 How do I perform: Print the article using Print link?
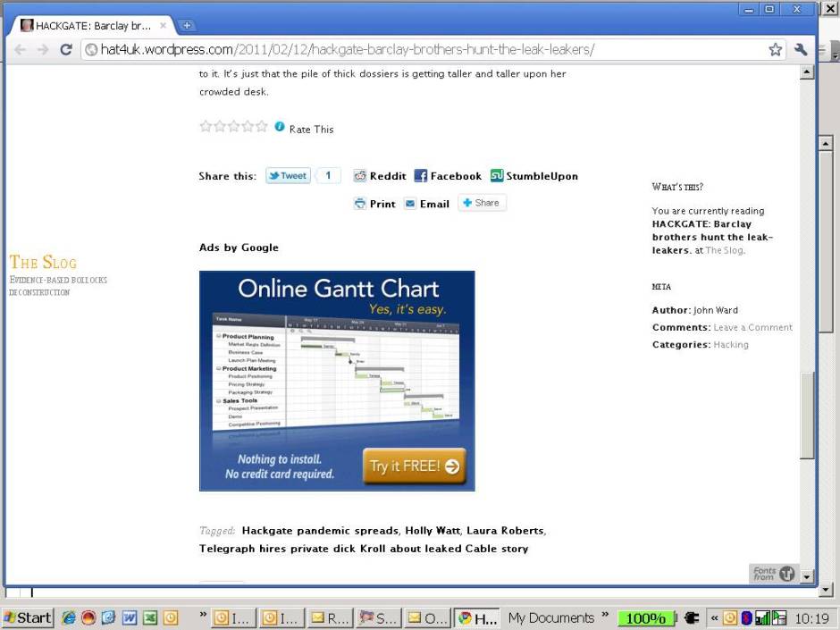pyautogui.click(x=374, y=204)
